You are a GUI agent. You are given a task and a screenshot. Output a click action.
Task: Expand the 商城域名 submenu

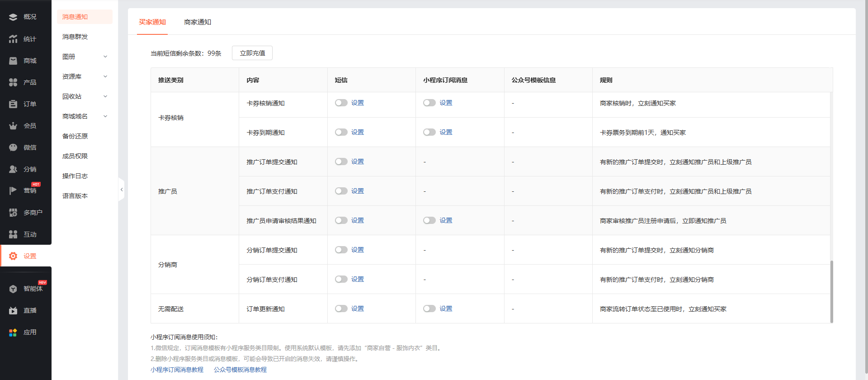pos(105,116)
